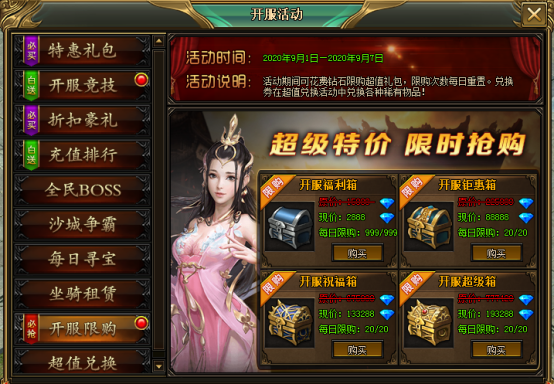The image size is (554, 384).
Task: Close the 开服活动 window
Action: (534, 15)
